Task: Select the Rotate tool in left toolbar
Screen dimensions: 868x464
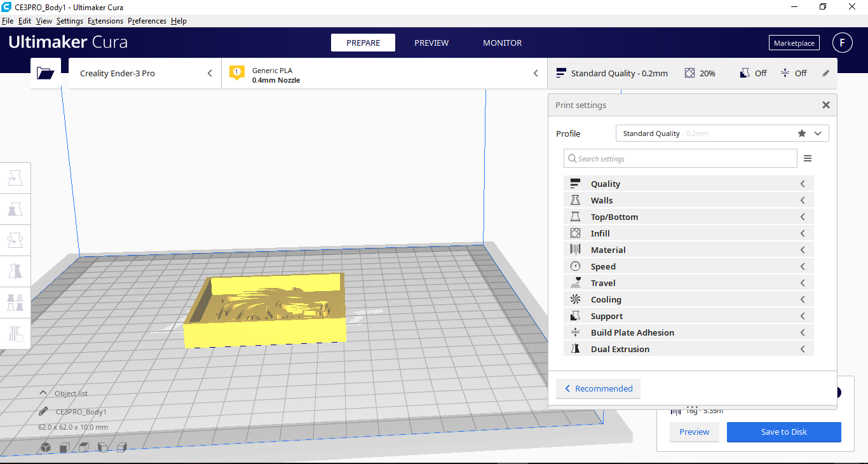Action: point(15,240)
